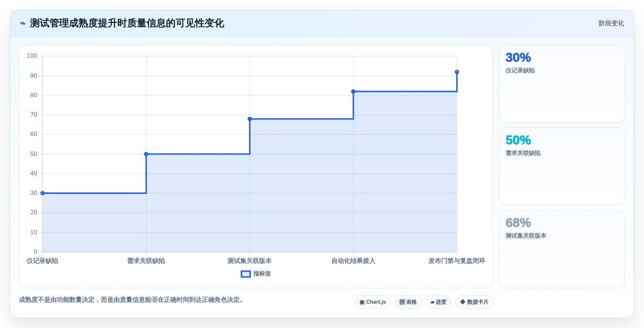
Task: Click the 30% value in first card
Action: [518, 58]
